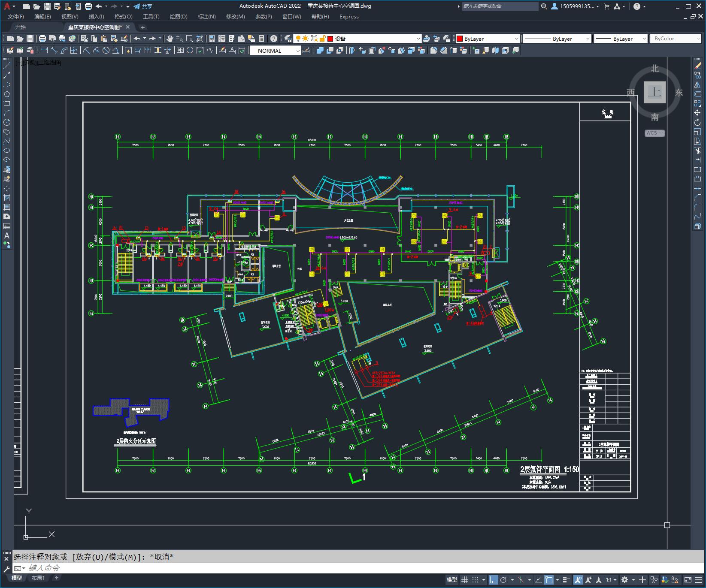Click the Undo arrow in standard toolbar
Screen dimensions: 706x588
click(137, 39)
